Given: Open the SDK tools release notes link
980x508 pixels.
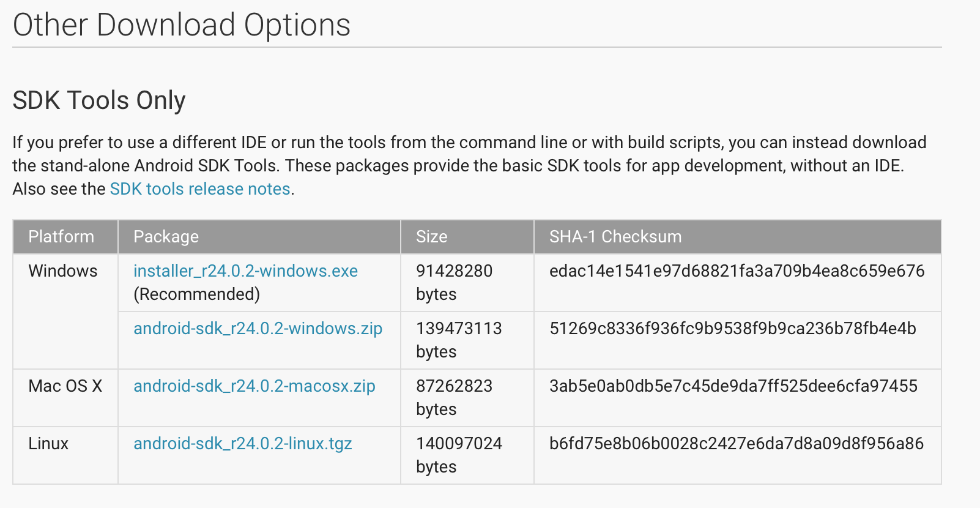Looking at the screenshot, I should [x=200, y=189].
